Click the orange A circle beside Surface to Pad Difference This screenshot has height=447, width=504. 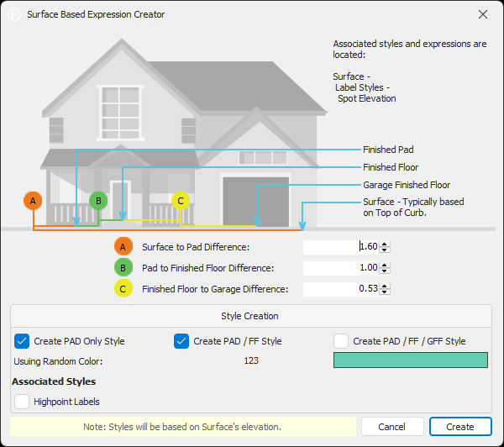click(x=123, y=247)
